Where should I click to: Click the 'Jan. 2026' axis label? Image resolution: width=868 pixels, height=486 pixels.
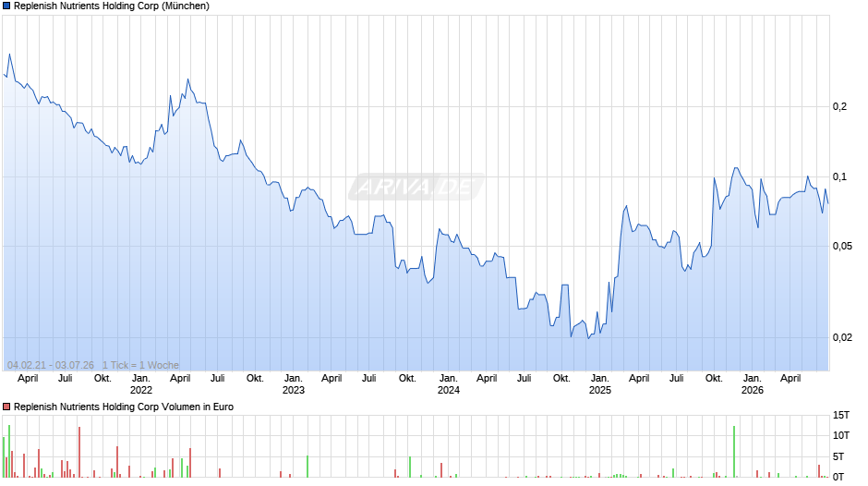point(753,384)
